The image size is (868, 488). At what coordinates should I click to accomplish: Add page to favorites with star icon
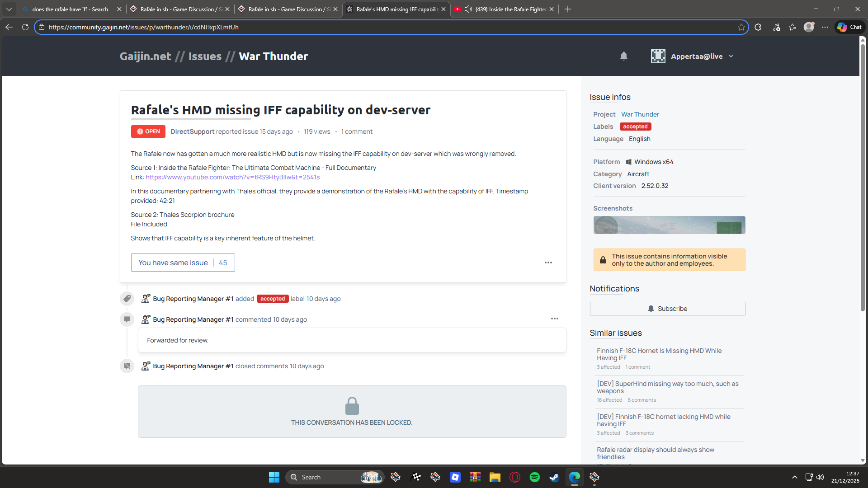(741, 27)
